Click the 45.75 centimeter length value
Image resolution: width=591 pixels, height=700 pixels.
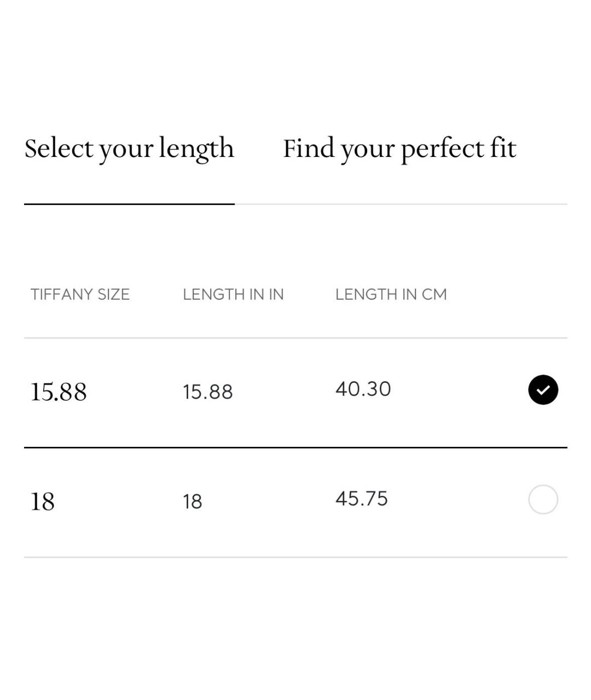point(361,499)
